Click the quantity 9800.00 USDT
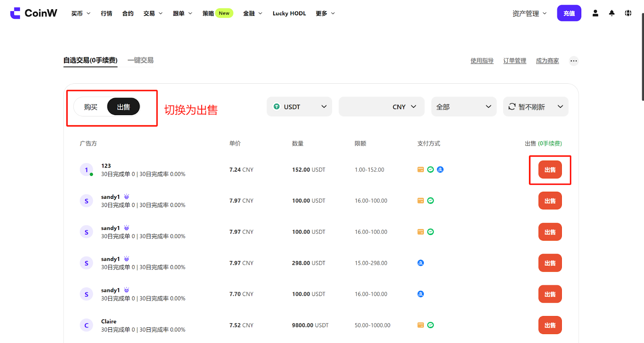The image size is (644, 343). point(310,325)
